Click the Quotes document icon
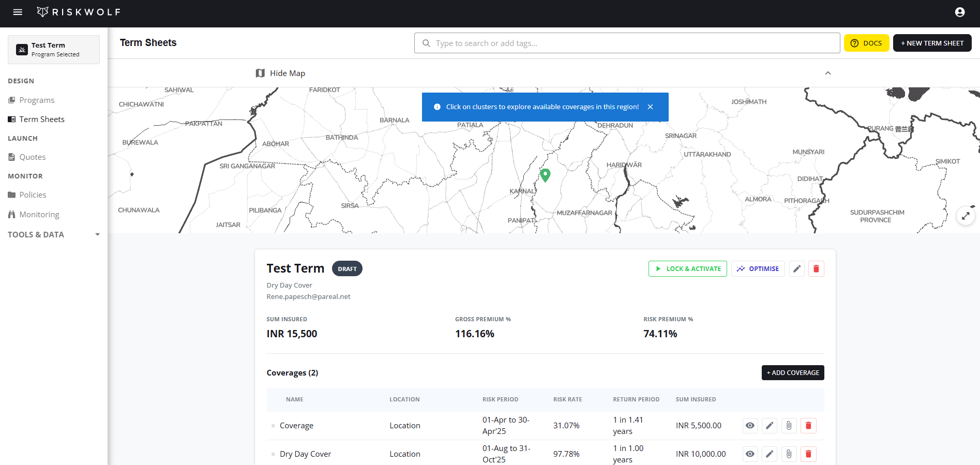 coord(11,157)
